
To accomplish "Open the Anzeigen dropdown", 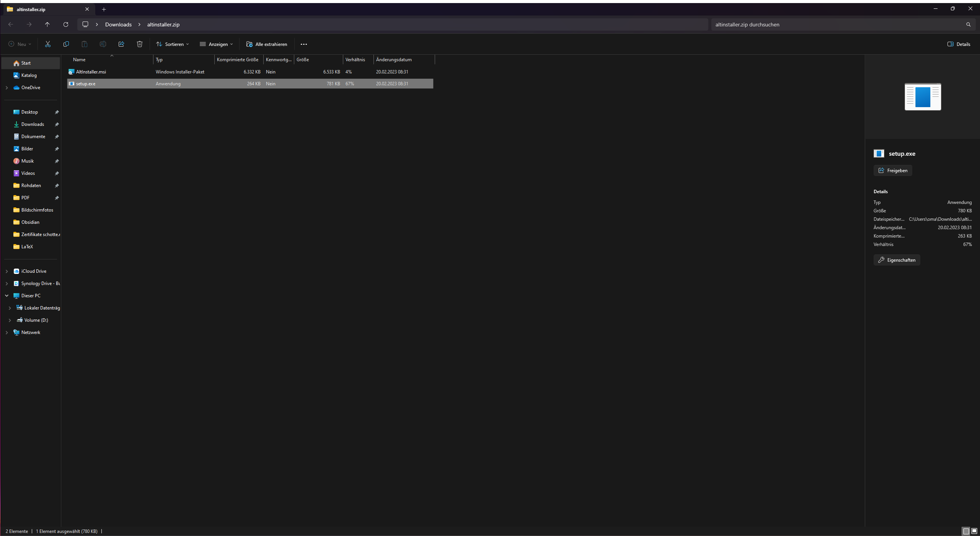I will [x=216, y=44].
